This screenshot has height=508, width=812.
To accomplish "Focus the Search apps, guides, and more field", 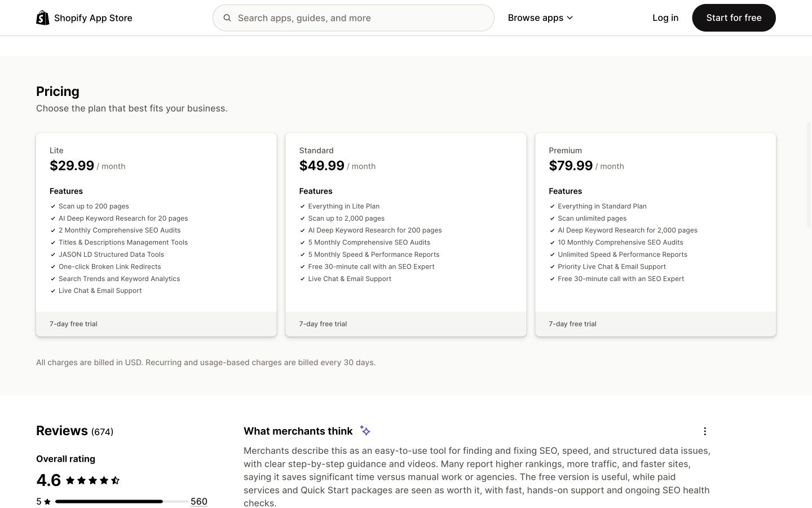I will (x=354, y=18).
